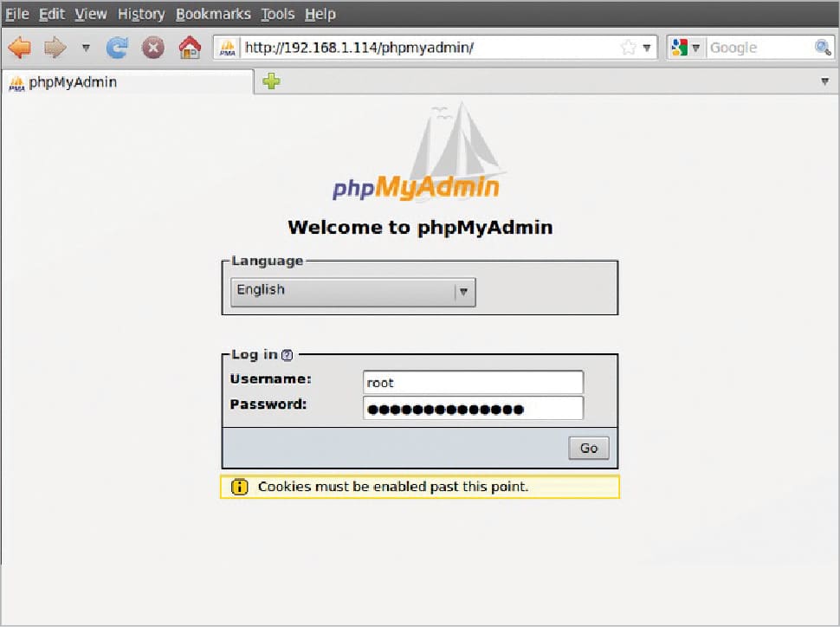Select the phpMyAdmin tab
The width and height of the screenshot is (840, 627).
pyautogui.click(x=127, y=82)
